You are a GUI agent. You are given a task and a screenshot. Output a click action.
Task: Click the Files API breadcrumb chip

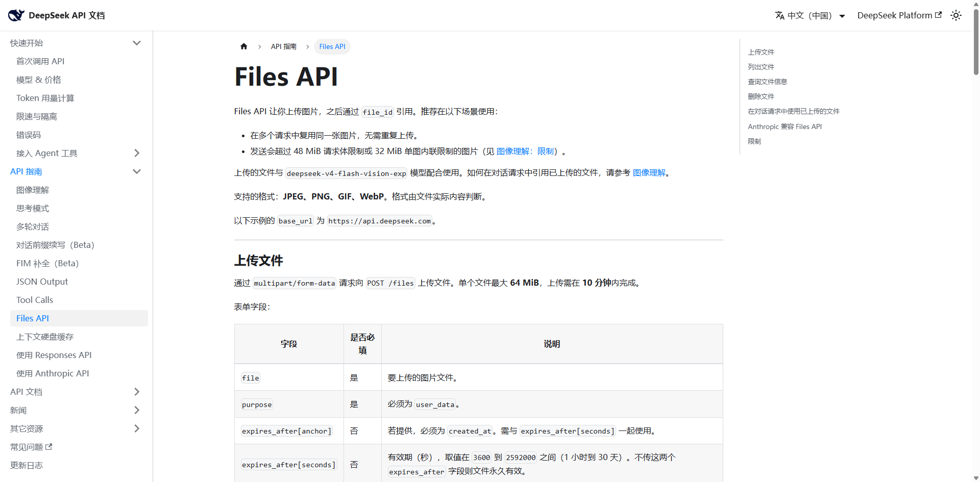point(332,46)
